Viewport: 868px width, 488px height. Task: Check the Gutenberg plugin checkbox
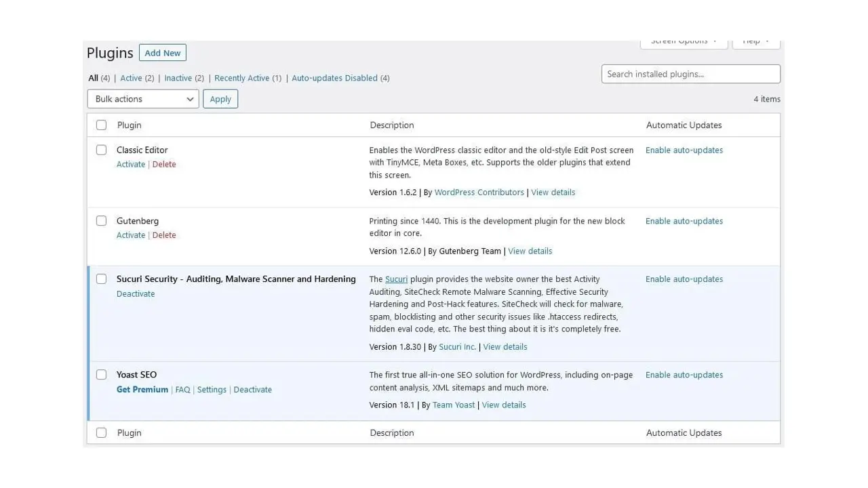pyautogui.click(x=101, y=220)
